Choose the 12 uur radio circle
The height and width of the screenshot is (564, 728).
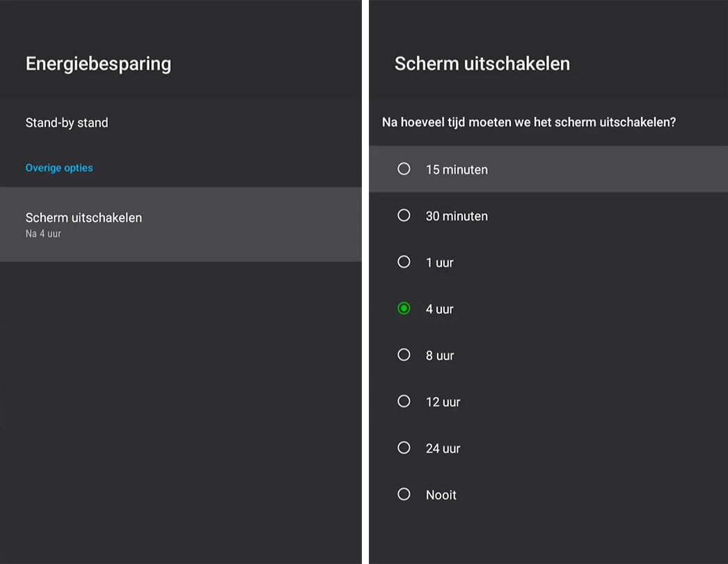(x=404, y=402)
